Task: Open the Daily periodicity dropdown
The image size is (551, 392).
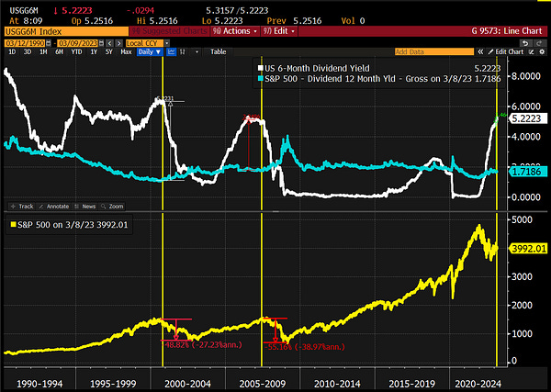Action: coord(150,52)
